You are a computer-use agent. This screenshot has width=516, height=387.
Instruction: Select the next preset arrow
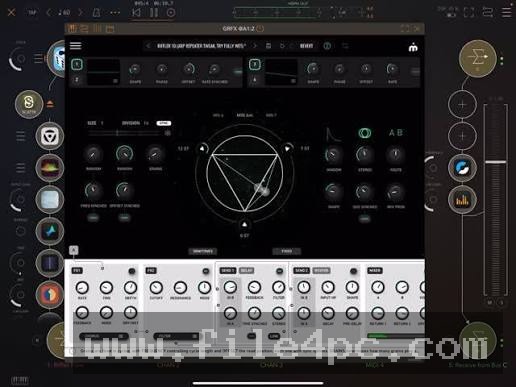click(255, 46)
